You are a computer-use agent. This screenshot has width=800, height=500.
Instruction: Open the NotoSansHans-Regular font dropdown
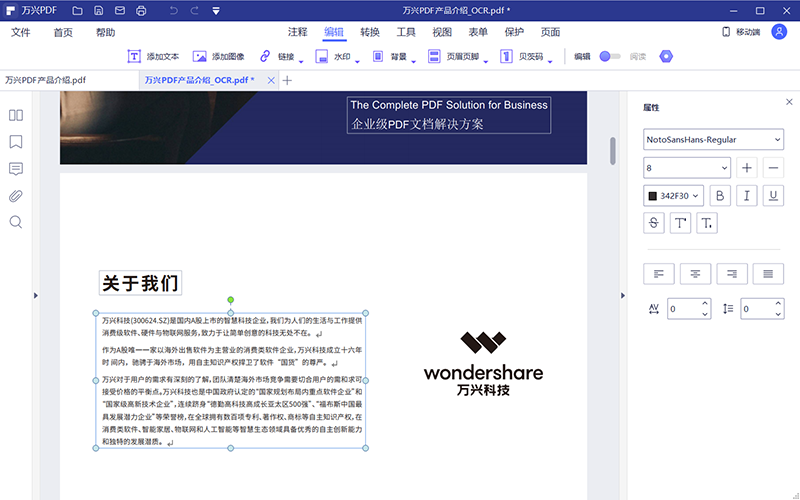pyautogui.click(x=713, y=139)
